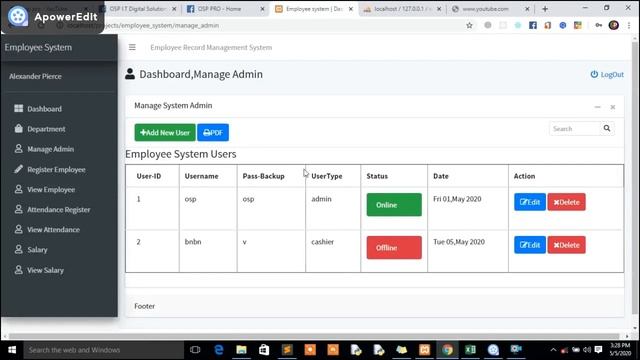Open a new browser tab
The image size is (640, 360).
544,9
